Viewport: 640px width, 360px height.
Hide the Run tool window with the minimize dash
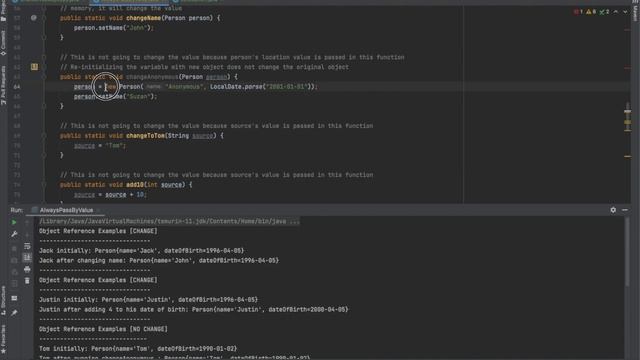tap(625, 210)
